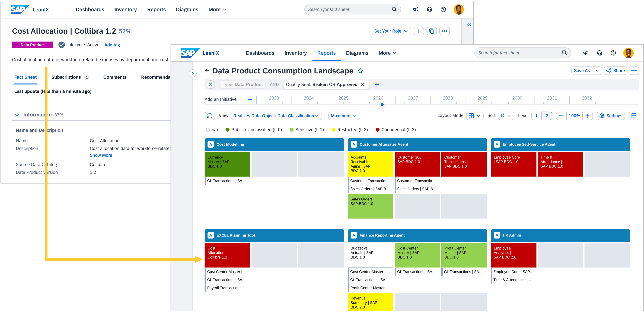Open the Layout Mode dropdown
The width and height of the screenshot is (644, 312).
click(474, 116)
